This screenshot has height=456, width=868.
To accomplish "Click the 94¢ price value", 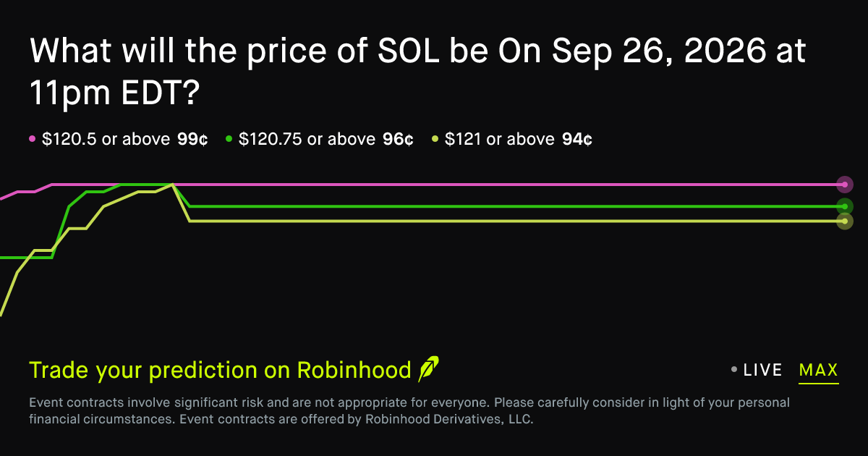I will (577, 139).
